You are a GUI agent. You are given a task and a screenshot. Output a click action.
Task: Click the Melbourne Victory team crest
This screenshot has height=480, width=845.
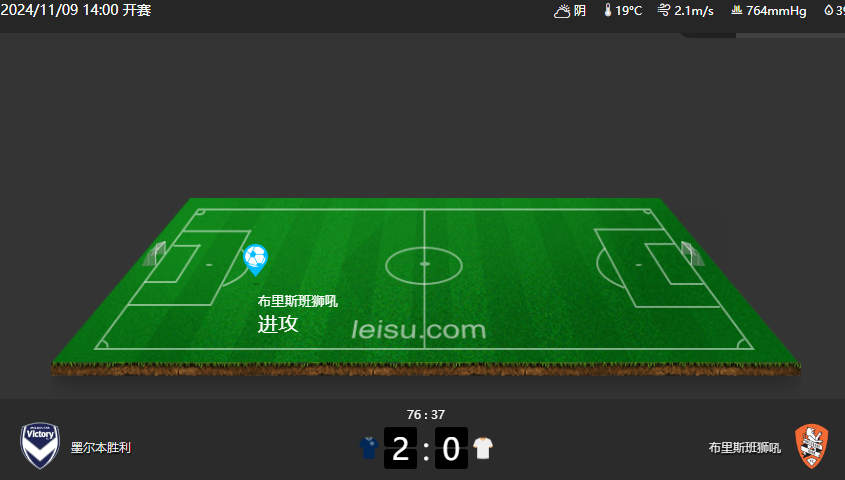coord(40,445)
